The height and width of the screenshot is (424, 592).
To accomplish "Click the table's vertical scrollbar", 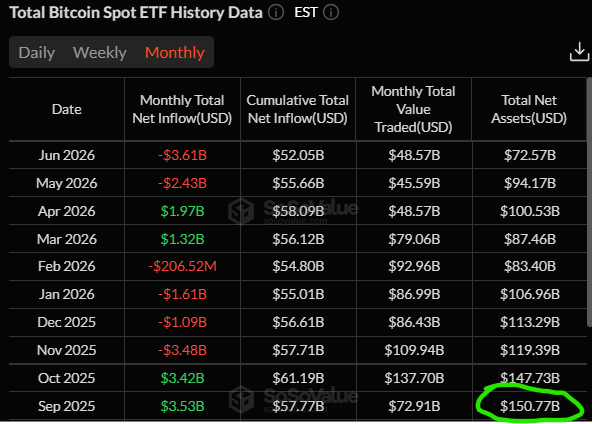I will click(x=589, y=202).
